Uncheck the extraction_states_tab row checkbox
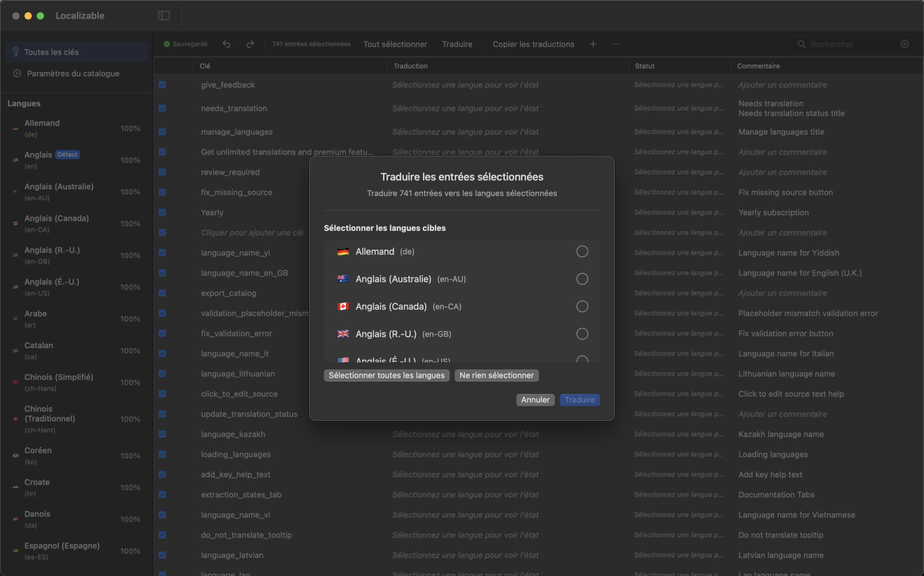This screenshot has width=924, height=576. point(162,495)
